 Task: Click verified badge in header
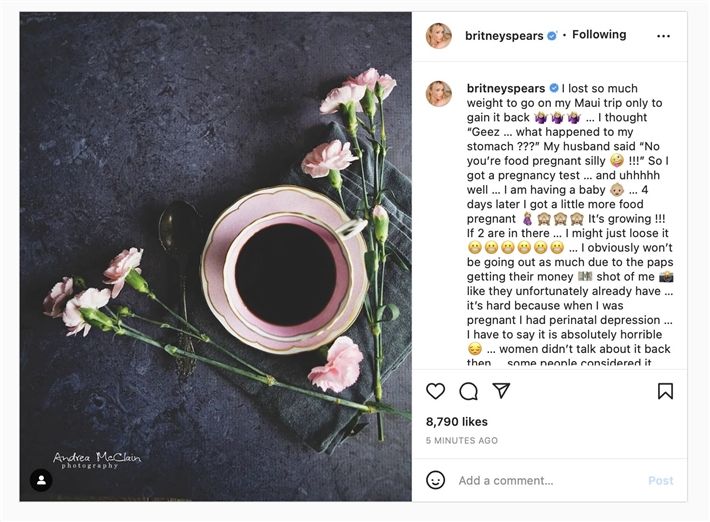pyautogui.click(x=552, y=36)
